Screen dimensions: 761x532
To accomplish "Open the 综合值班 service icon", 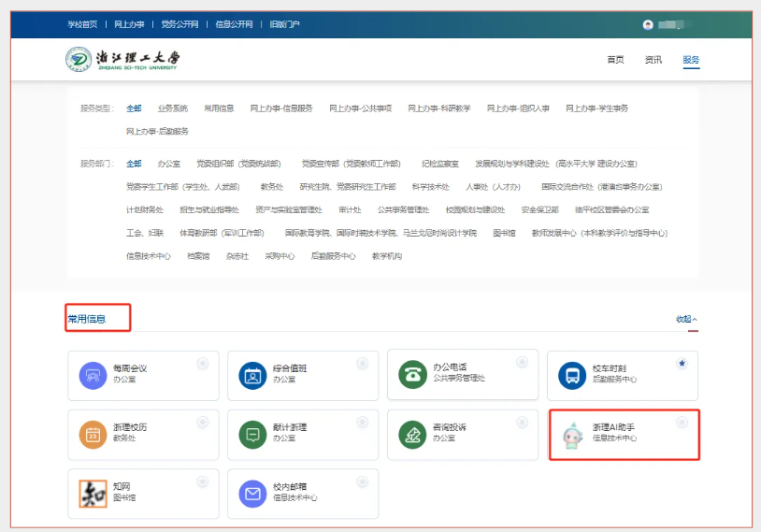I will pyautogui.click(x=253, y=375).
